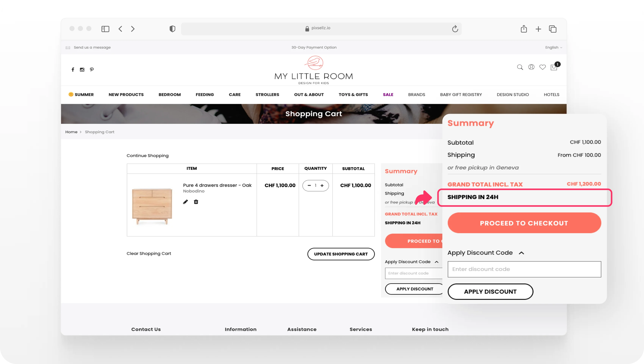Focus the large Enter discount code field
The height and width of the screenshot is (364, 644).
coord(524,269)
